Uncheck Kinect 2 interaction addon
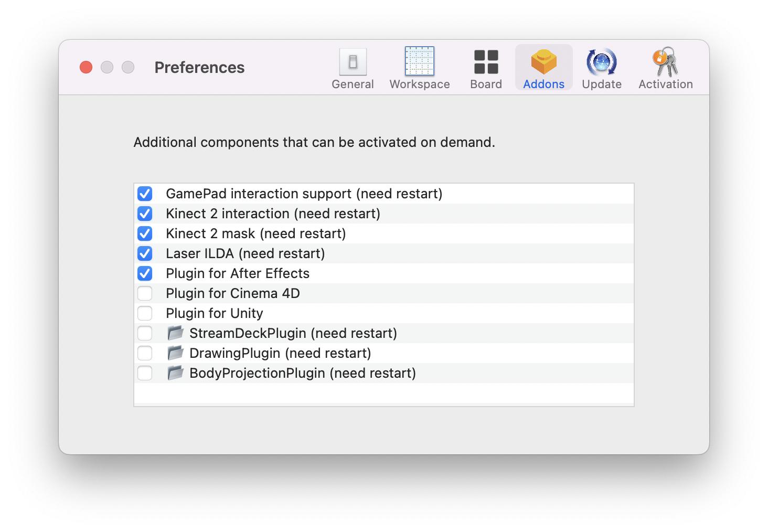This screenshot has width=768, height=532. [x=145, y=214]
